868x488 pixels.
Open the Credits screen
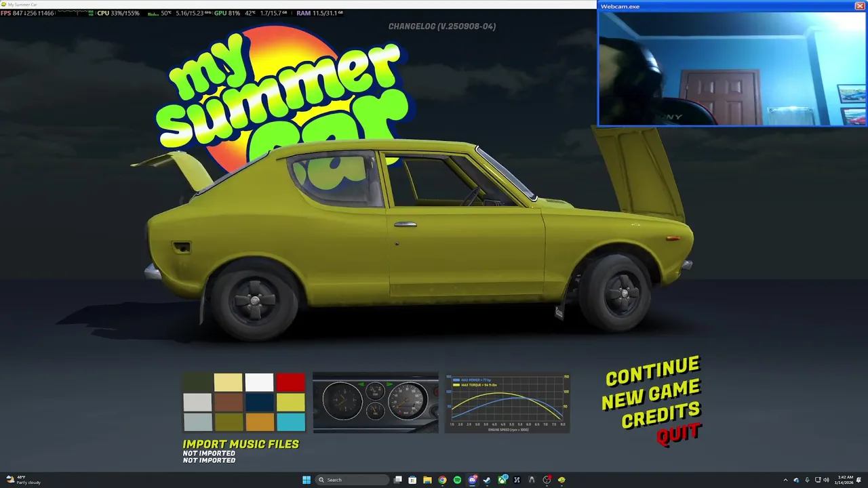tap(660, 415)
